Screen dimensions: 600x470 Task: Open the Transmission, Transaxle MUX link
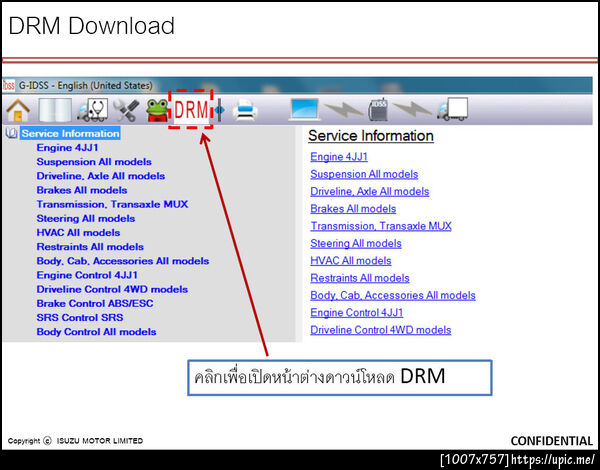point(381,226)
